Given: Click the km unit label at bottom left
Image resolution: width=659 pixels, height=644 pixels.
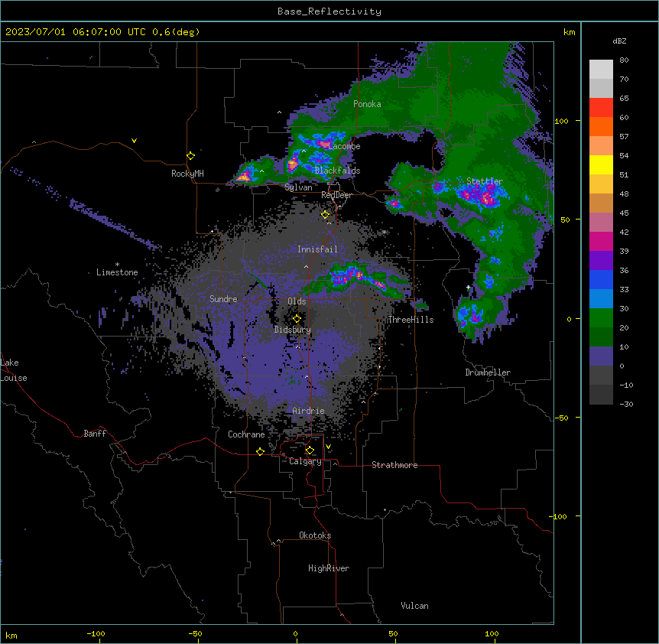Looking at the screenshot, I should (x=11, y=636).
